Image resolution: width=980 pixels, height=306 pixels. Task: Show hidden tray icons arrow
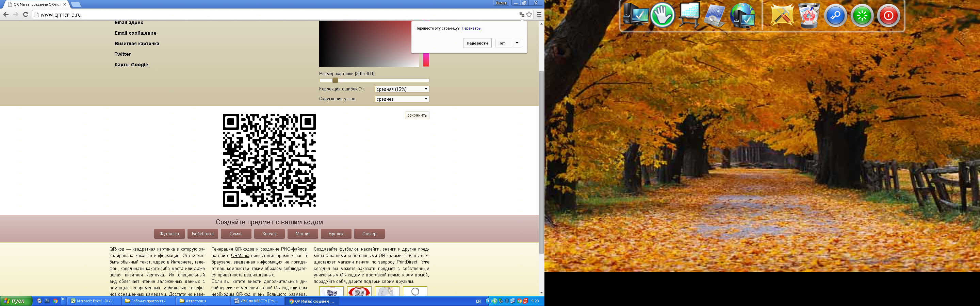(x=488, y=301)
